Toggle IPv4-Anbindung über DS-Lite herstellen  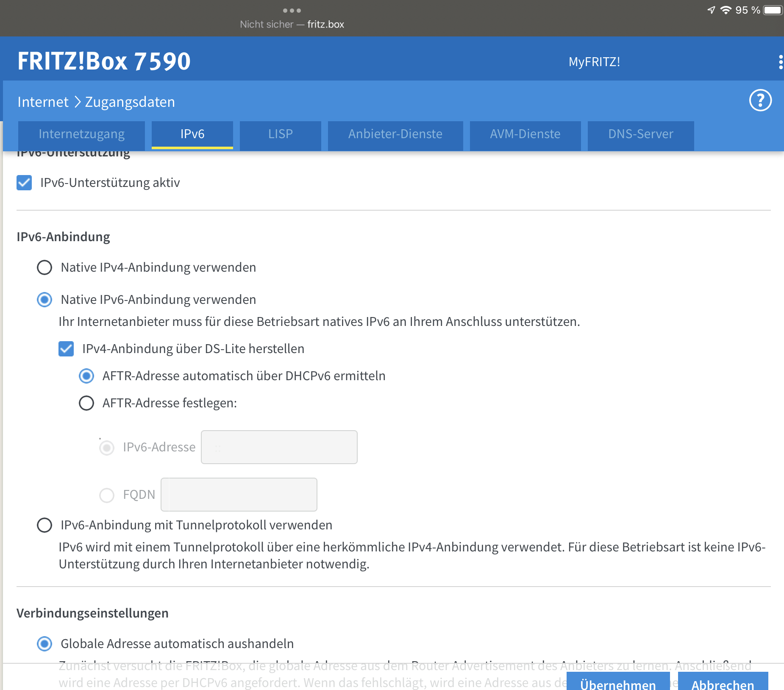(66, 349)
